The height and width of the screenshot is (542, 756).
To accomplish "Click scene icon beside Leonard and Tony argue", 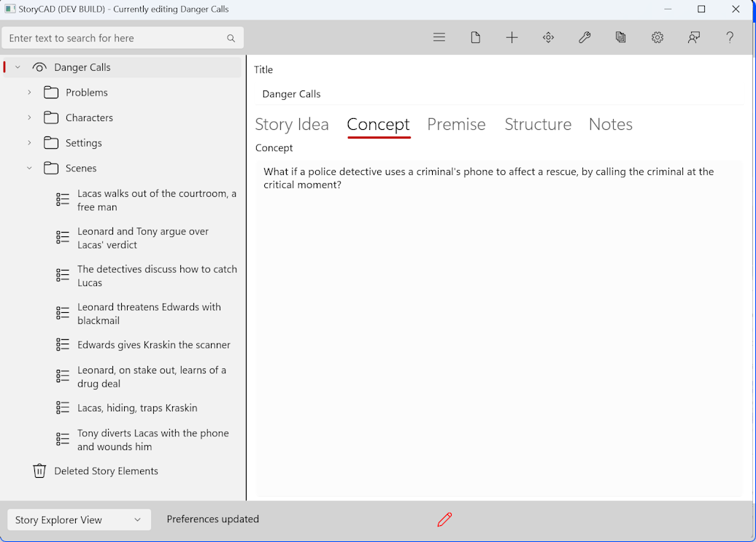I will (x=63, y=238).
